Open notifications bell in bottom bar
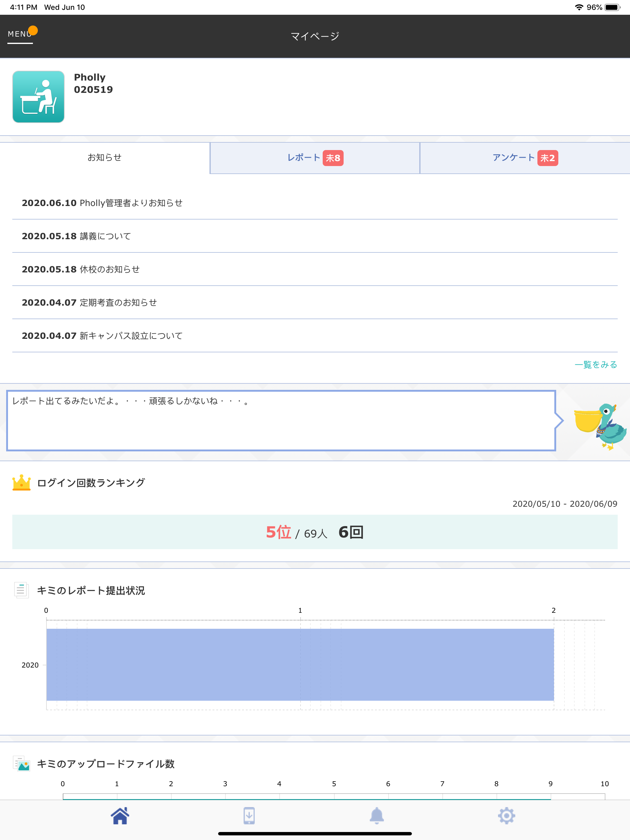 pos(377,815)
